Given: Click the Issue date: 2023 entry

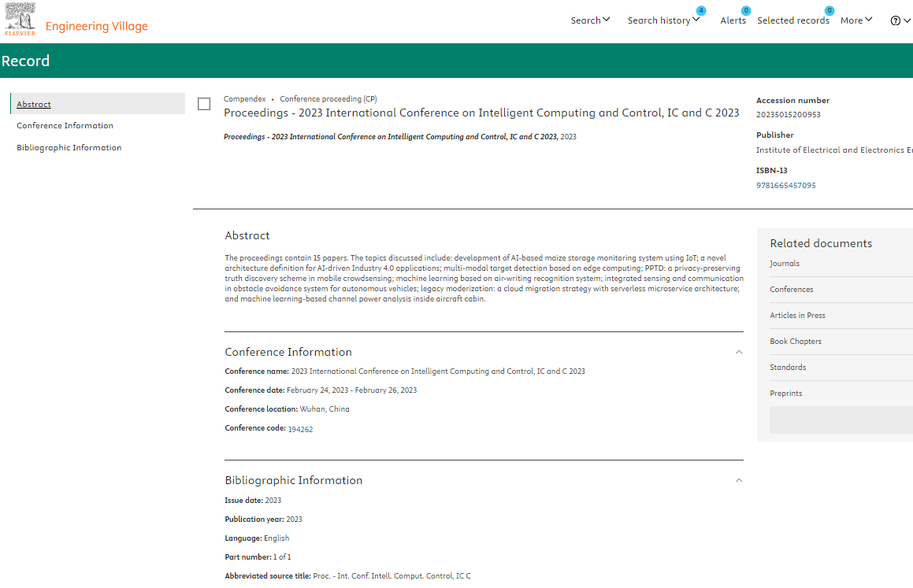Looking at the screenshot, I should 253,500.
